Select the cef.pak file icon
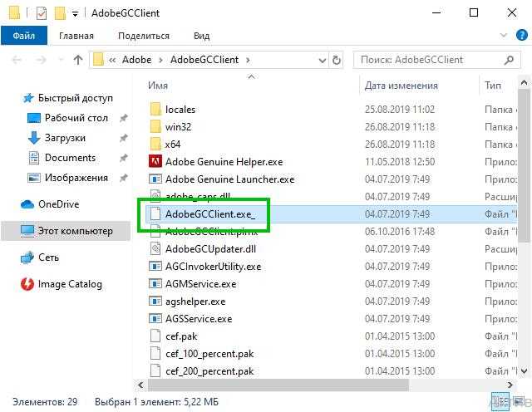 pos(155,336)
